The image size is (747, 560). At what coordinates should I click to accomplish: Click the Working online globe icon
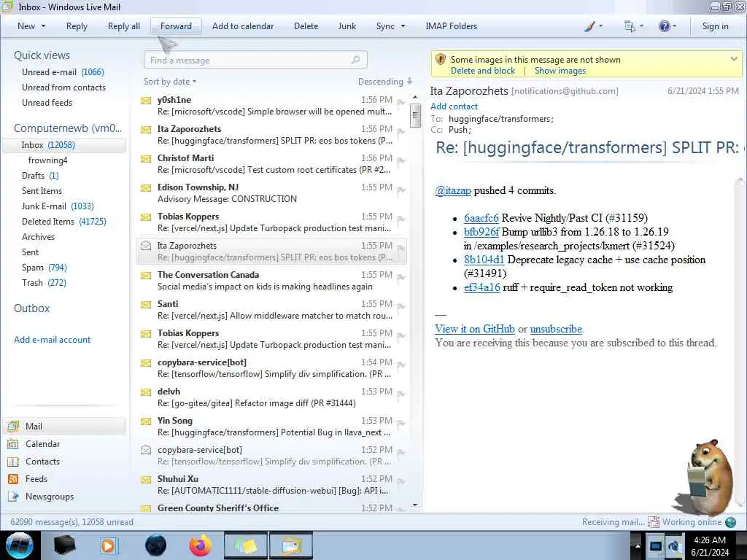coord(731,522)
